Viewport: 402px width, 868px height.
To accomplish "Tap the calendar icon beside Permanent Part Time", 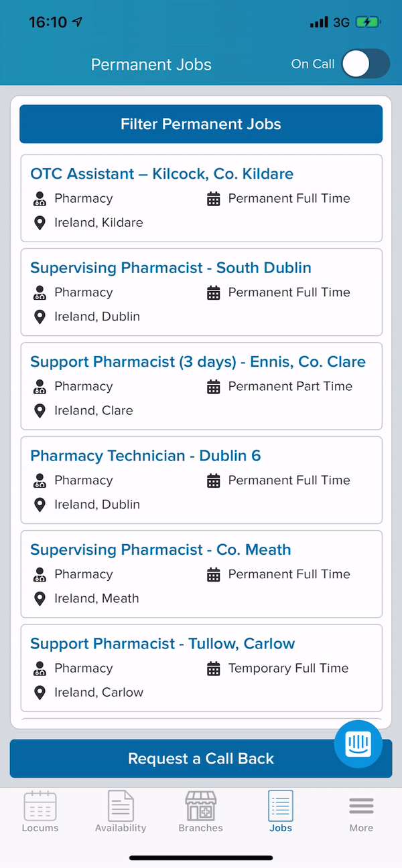I will tap(214, 387).
